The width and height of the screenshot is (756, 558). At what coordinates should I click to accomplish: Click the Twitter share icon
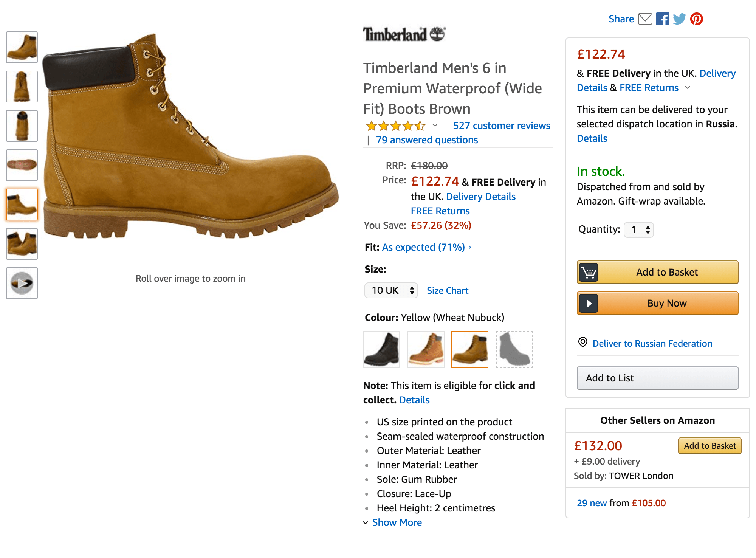(x=679, y=19)
